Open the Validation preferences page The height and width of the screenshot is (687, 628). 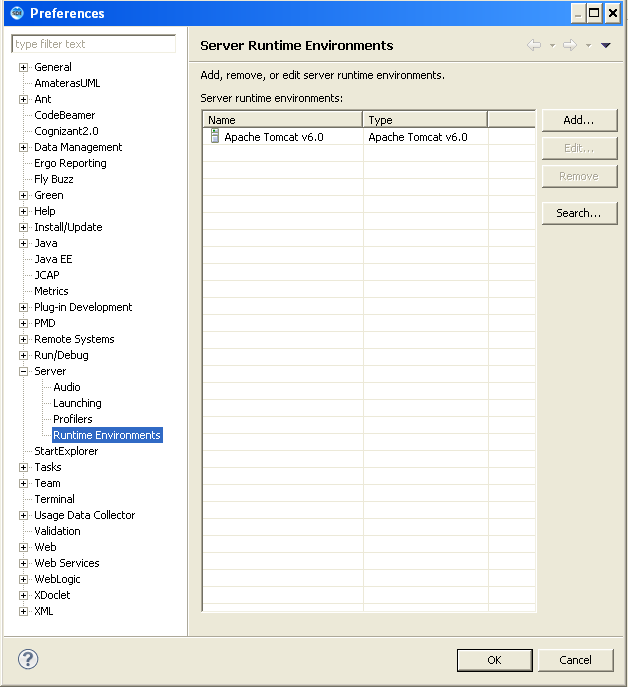[x=57, y=531]
